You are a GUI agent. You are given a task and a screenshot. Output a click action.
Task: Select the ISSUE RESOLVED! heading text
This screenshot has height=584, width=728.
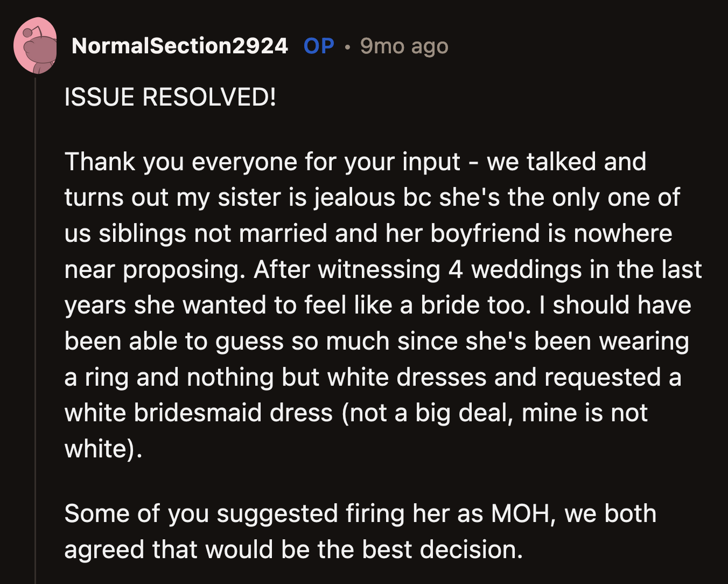point(170,97)
